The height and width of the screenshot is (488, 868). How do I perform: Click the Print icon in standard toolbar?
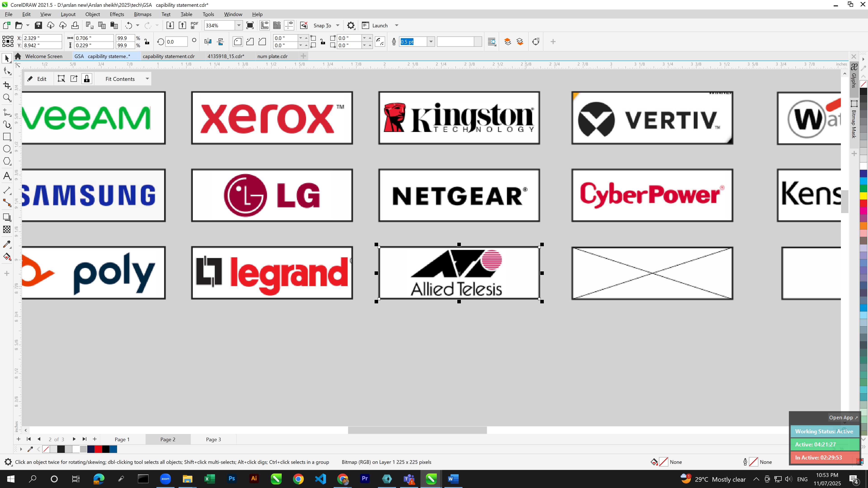point(75,26)
